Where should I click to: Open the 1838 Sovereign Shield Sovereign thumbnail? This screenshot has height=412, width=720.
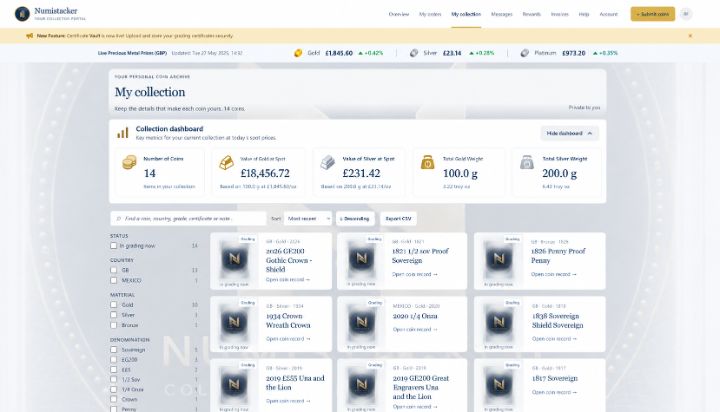pyautogui.click(x=499, y=323)
